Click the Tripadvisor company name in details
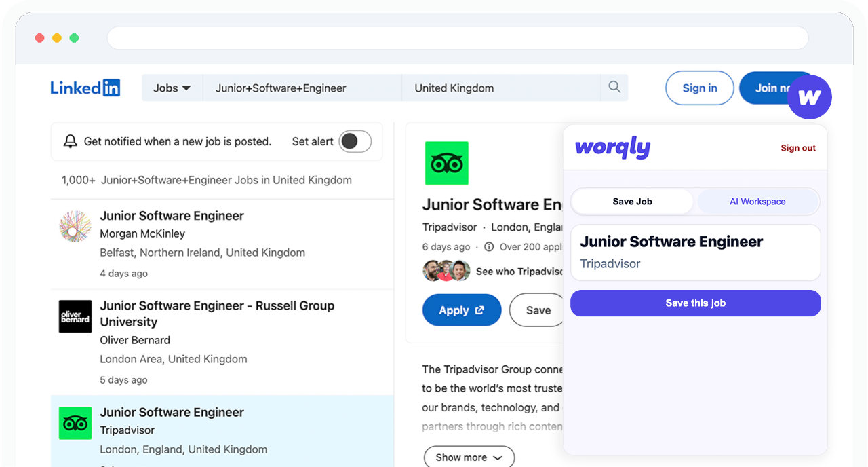This screenshot has height=467, width=868. [450, 227]
